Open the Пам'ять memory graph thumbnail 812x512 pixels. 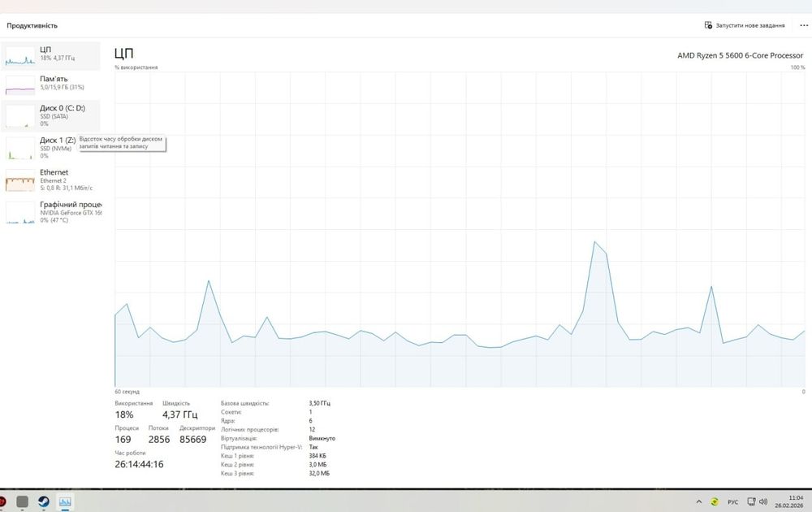tap(20, 85)
